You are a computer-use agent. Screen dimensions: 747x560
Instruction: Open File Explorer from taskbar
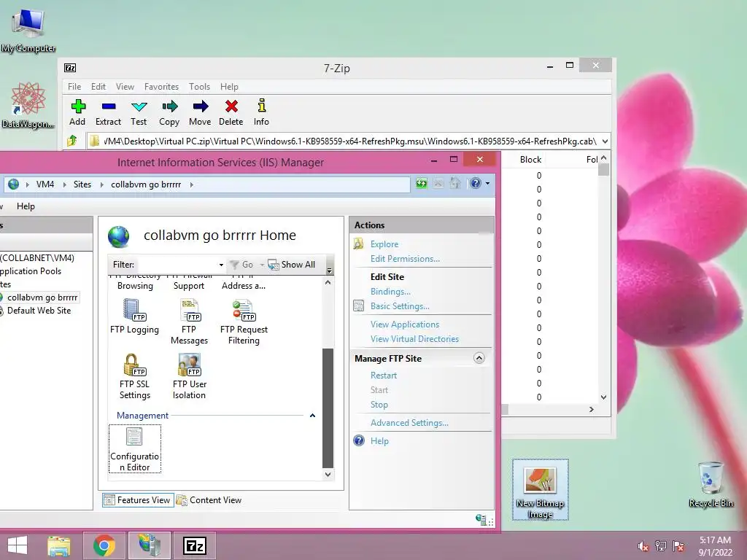tap(59, 545)
